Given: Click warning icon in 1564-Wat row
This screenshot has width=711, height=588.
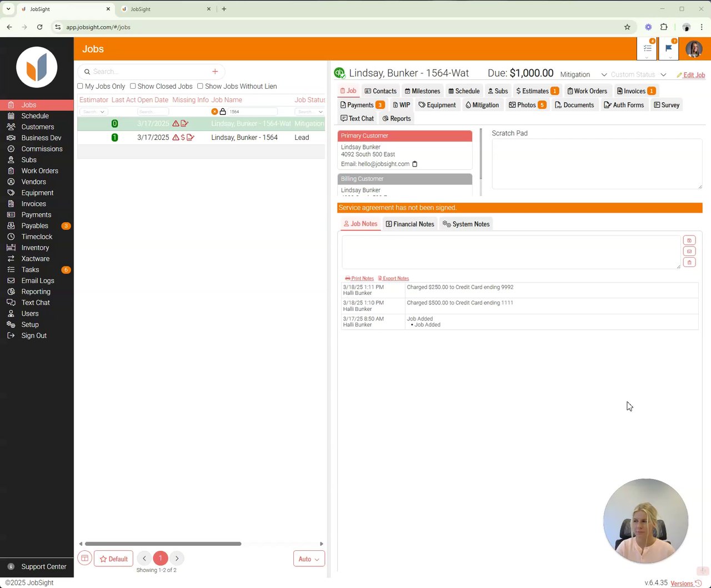Looking at the screenshot, I should 176,123.
